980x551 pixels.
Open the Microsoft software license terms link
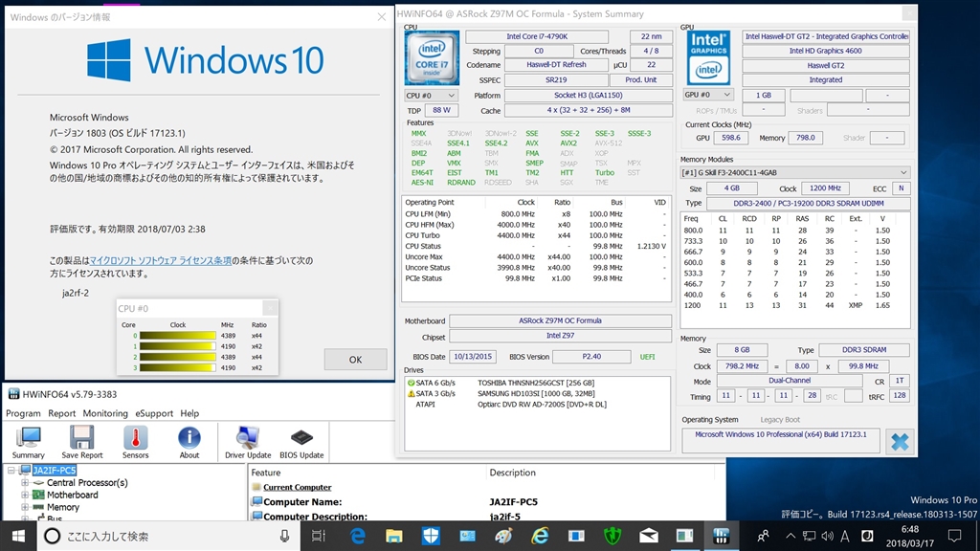tap(161, 260)
